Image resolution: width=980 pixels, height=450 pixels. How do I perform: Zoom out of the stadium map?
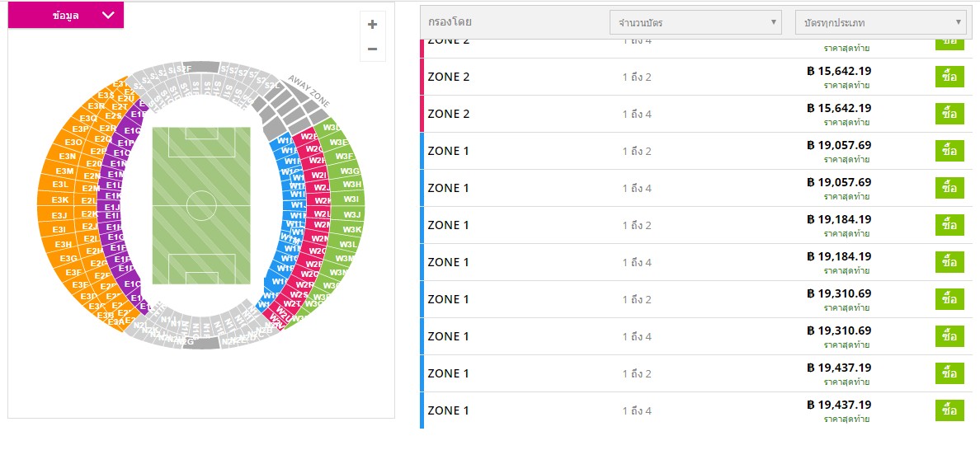[x=372, y=49]
